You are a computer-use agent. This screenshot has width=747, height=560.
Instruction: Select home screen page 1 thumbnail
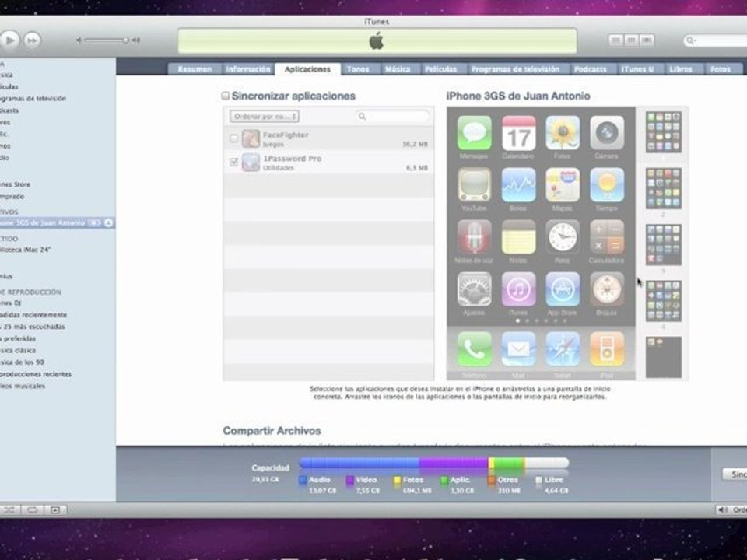[664, 132]
